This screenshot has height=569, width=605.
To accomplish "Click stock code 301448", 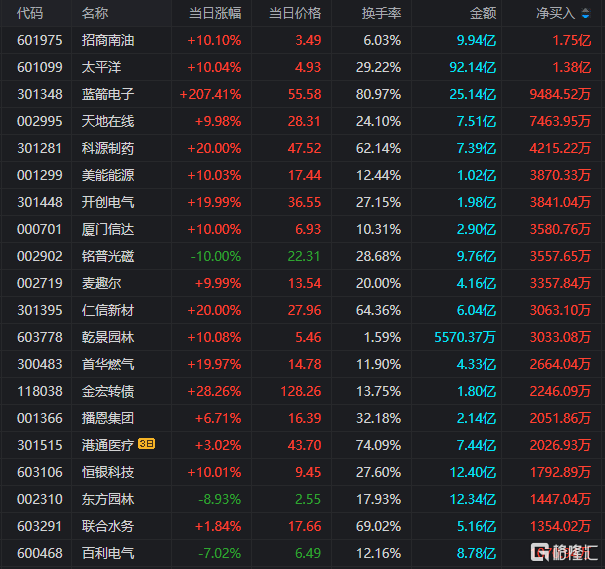I will coord(40,202).
